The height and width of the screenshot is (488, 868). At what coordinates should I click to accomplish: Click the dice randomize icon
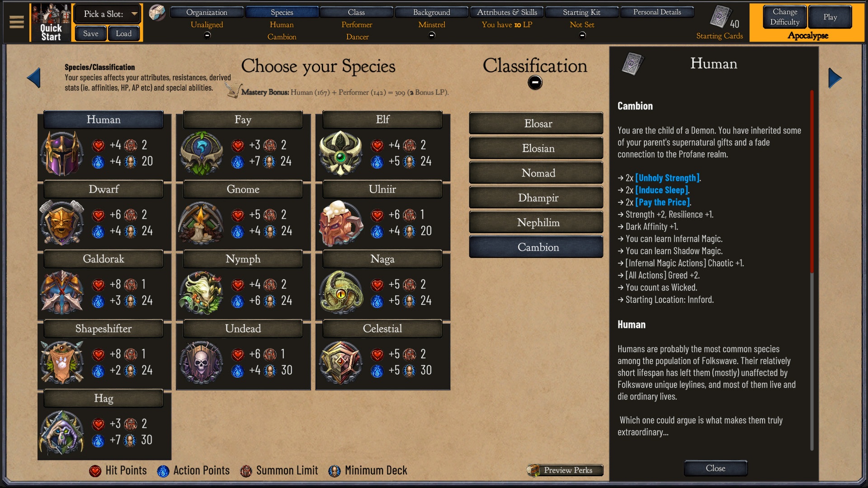157,13
